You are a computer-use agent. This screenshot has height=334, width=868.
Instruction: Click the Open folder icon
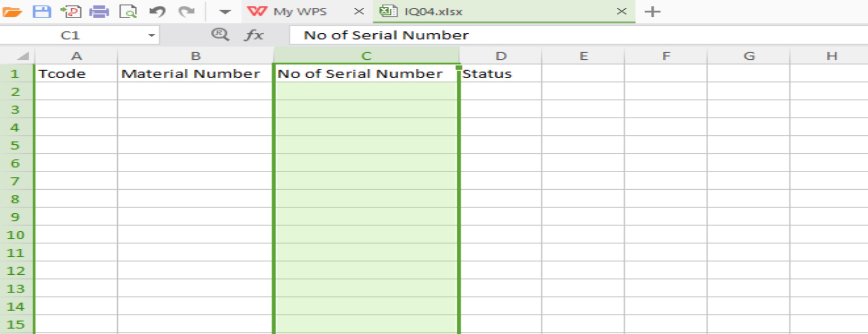(x=12, y=12)
